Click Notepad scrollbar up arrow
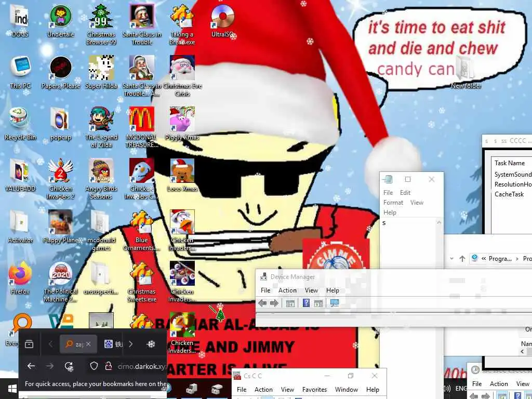Image resolution: width=532 pixels, height=399 pixels. 438,222
